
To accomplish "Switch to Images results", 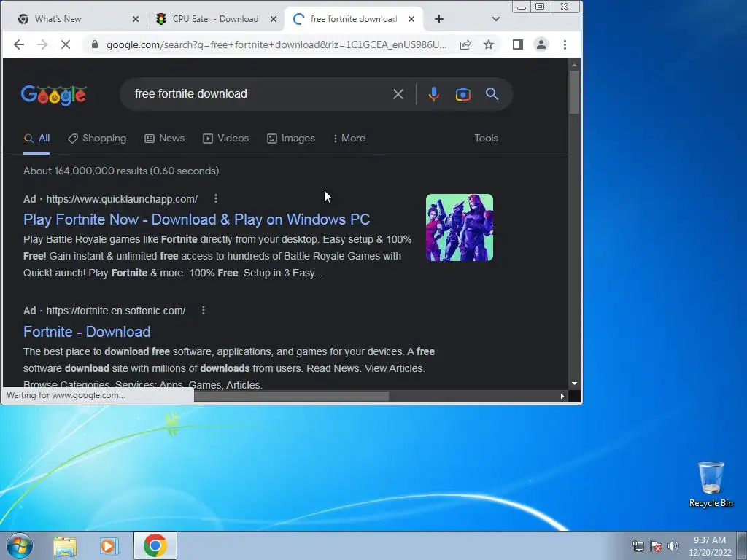I will 291,138.
